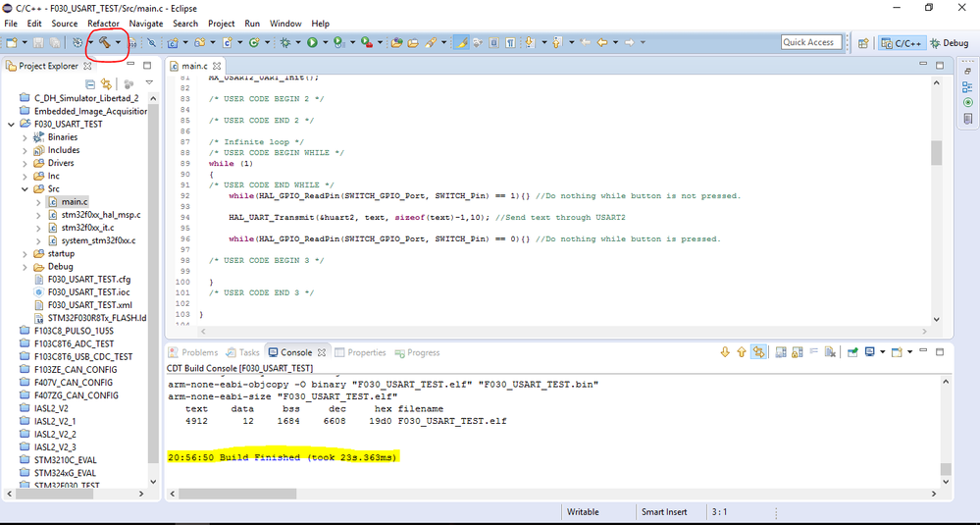Click the Next Annotation arrow icon
Viewport: 980px width, 525px height.
point(530,42)
